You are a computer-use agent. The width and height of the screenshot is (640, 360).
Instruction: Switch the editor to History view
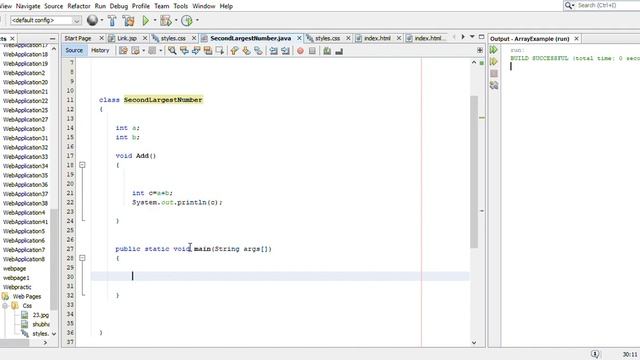pos(100,50)
